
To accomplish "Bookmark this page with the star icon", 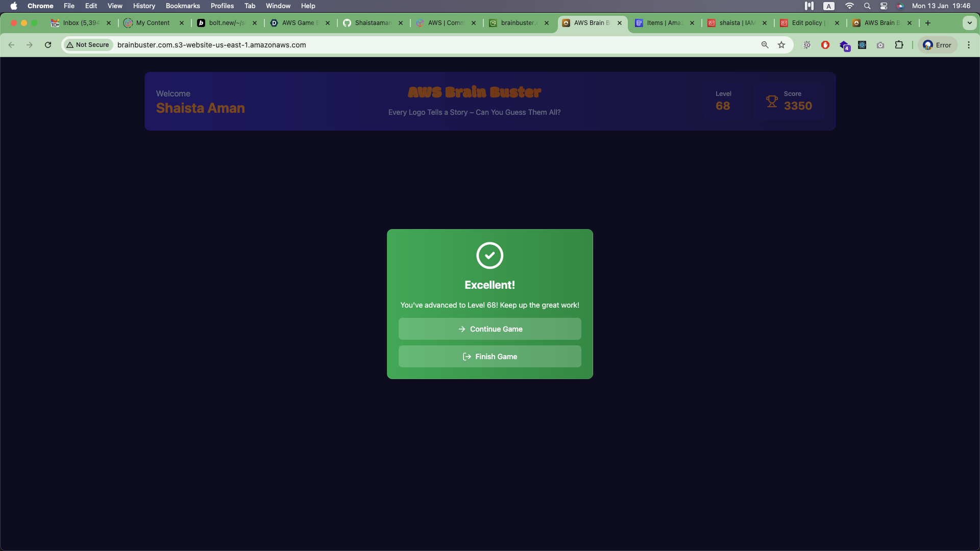I will (781, 45).
